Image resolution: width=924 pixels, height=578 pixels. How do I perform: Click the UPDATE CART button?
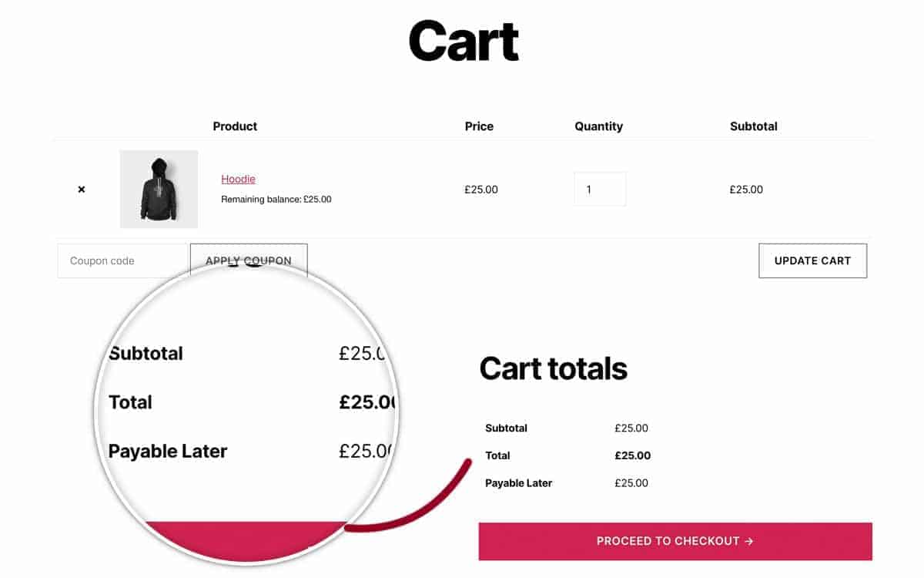(x=812, y=260)
